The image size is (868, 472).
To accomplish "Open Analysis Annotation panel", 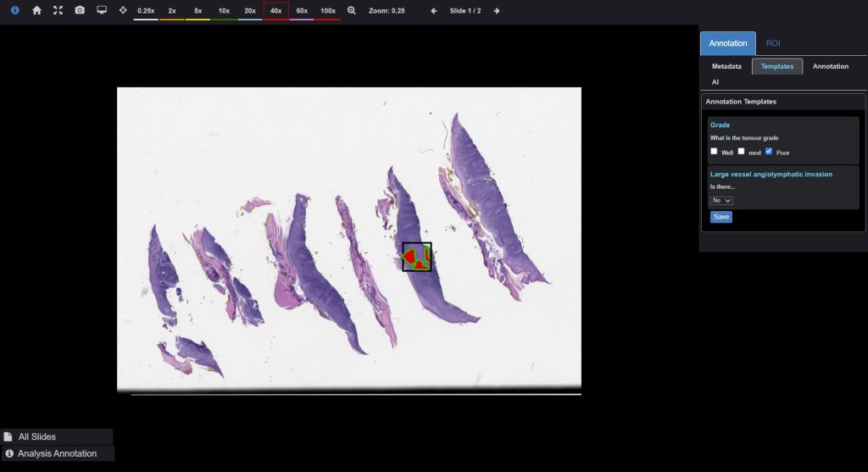I will [58, 453].
